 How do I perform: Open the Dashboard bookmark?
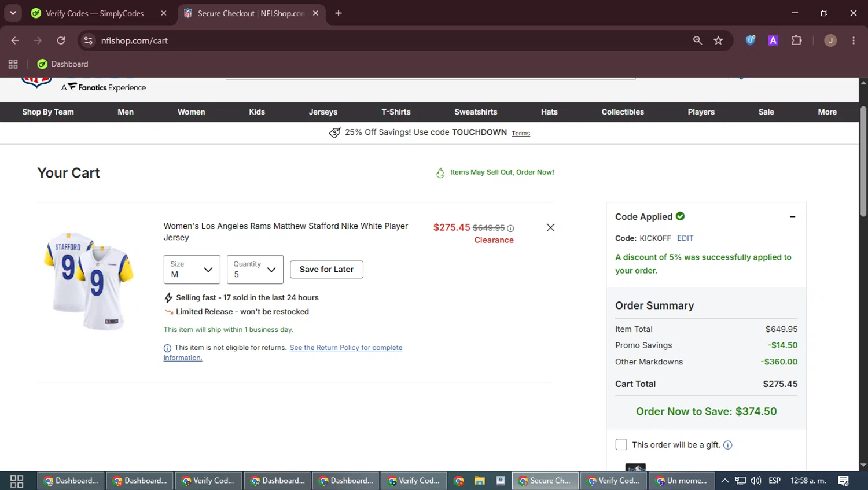tap(62, 64)
